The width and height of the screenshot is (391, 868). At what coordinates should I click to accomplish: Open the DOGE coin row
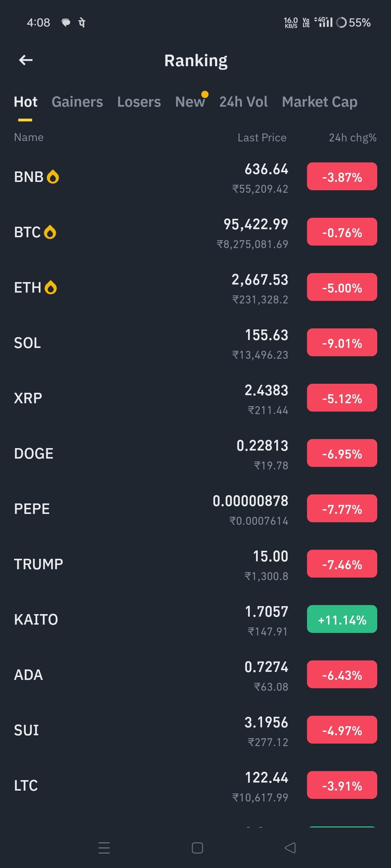pyautogui.click(x=195, y=454)
